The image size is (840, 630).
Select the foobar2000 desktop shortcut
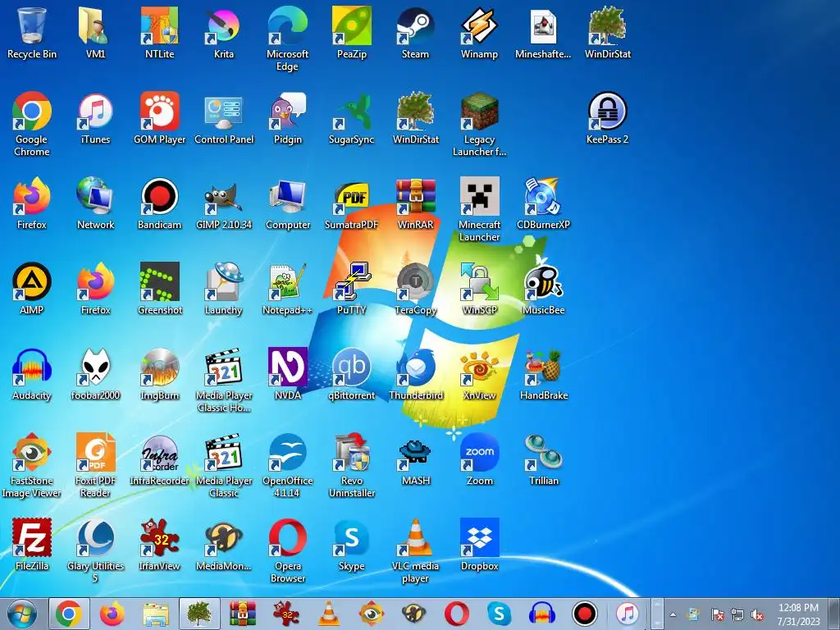[95, 374]
